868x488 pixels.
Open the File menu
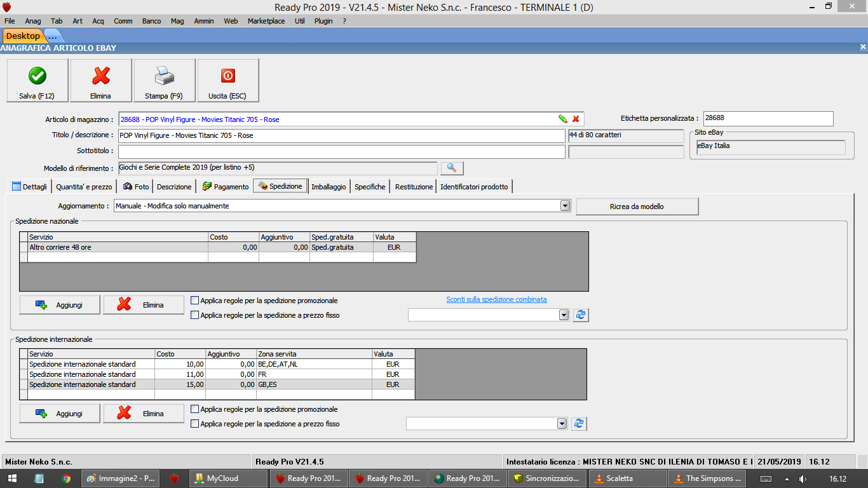(10, 21)
